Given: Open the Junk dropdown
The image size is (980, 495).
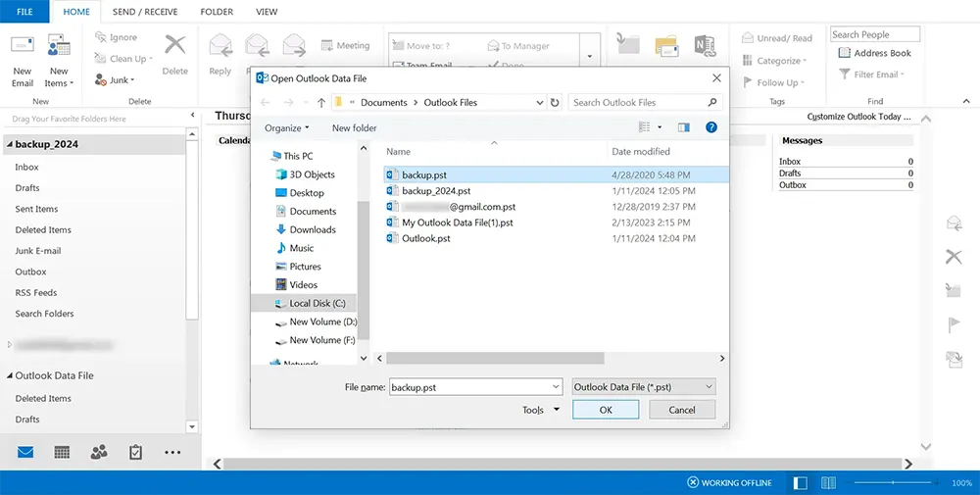Looking at the screenshot, I should tap(115, 80).
